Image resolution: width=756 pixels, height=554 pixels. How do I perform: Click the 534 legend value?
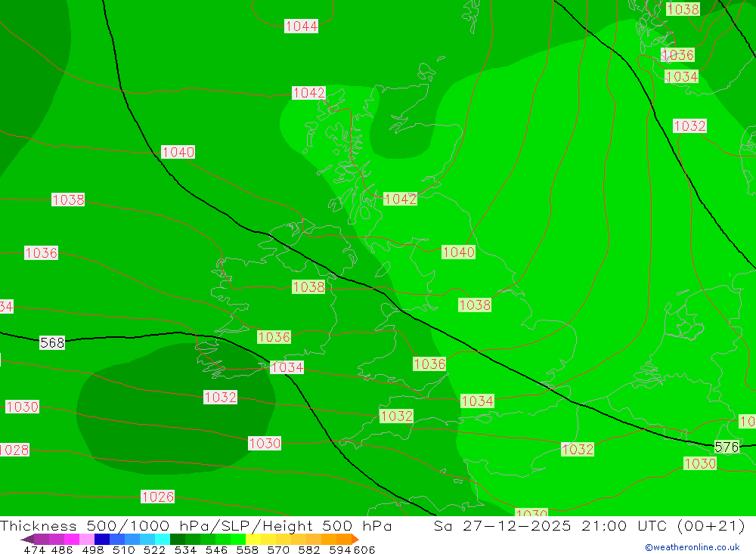185,549
